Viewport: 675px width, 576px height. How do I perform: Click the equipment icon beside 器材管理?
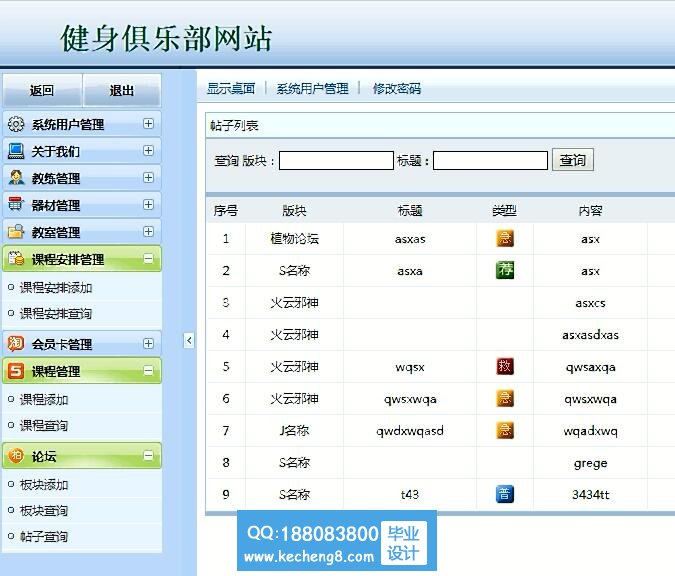point(16,204)
